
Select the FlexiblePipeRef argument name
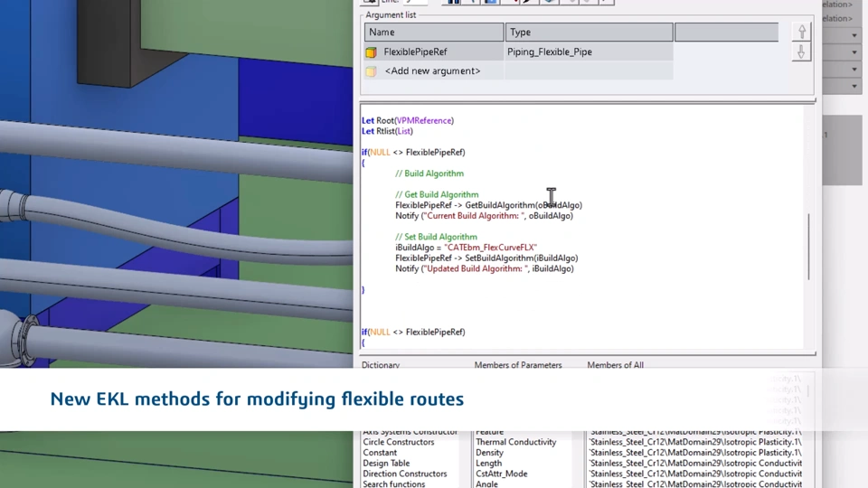415,52
